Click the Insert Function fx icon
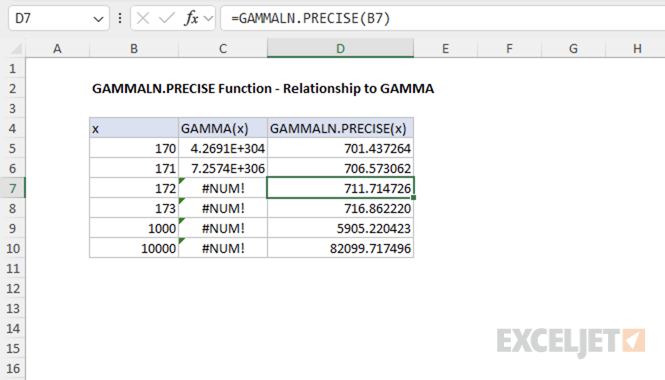The image size is (665, 380). tap(191, 18)
